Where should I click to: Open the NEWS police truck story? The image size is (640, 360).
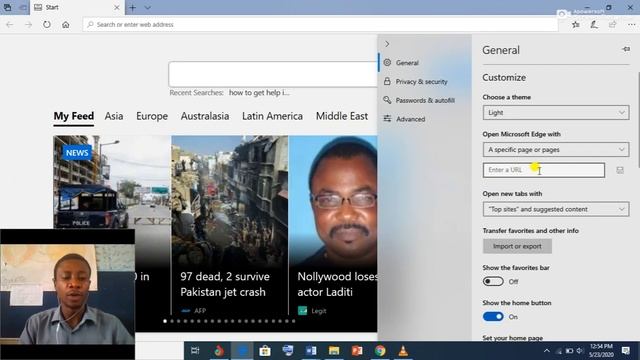coord(112,182)
